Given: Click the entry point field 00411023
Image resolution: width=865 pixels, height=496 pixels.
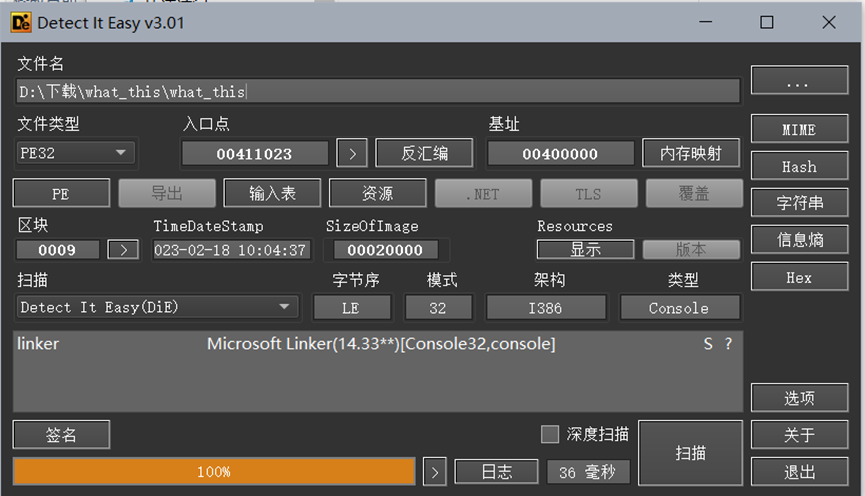Looking at the screenshot, I should [x=255, y=153].
